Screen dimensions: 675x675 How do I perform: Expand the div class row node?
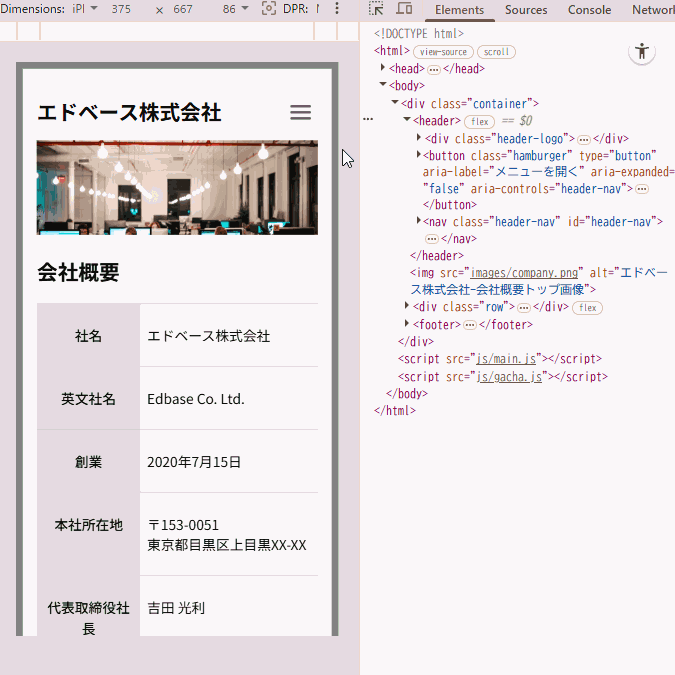[x=406, y=306]
